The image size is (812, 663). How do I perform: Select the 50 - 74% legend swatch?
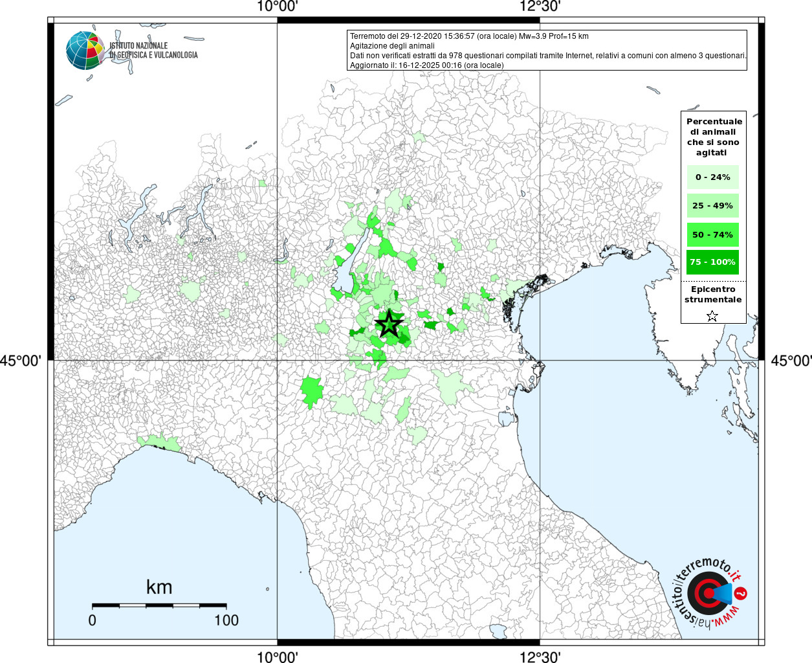[x=712, y=234]
